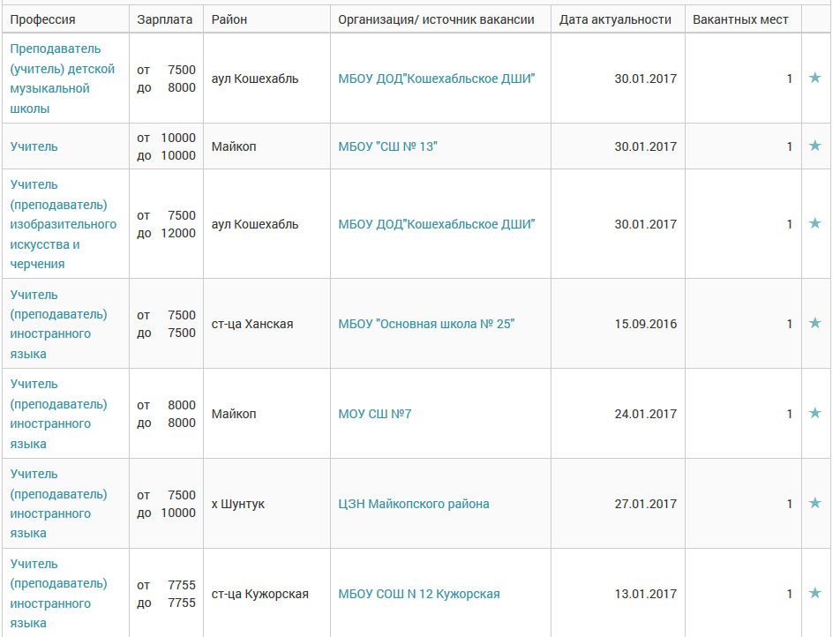The image size is (840, 637).
Task: Add х Шунтук vacancy to favorites star
Action: (814, 503)
